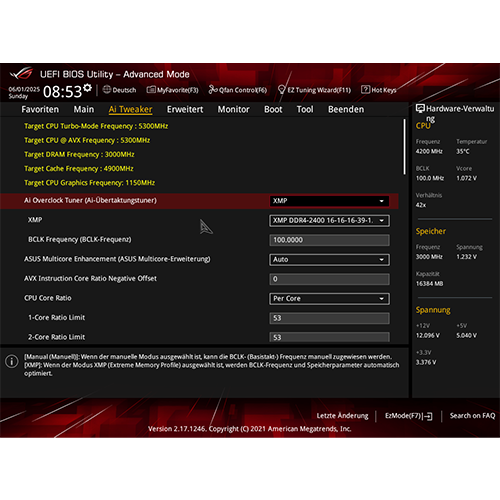Image resolution: width=500 pixels, height=500 pixels.
Task: Open the Ai Overclock Tuner XMP dropdown
Action: (329, 201)
